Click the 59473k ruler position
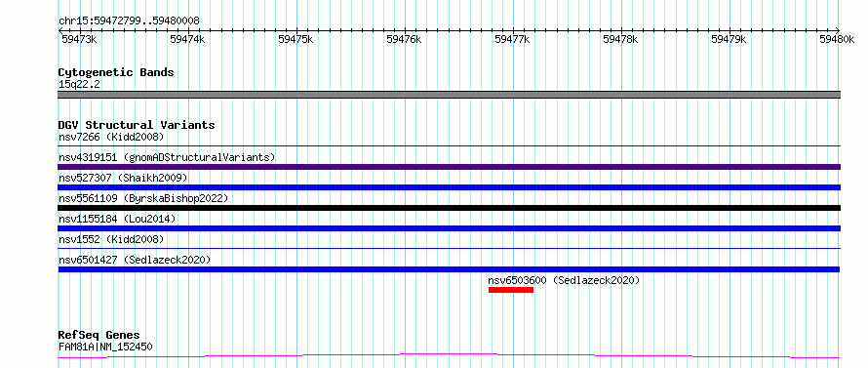Viewport: 868px width, 368px height. 79,39
